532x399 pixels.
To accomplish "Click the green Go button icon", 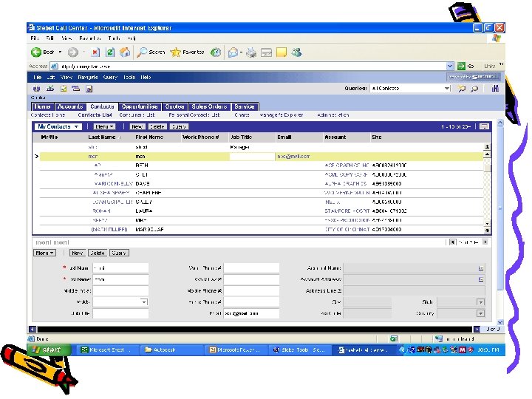I will [461, 66].
